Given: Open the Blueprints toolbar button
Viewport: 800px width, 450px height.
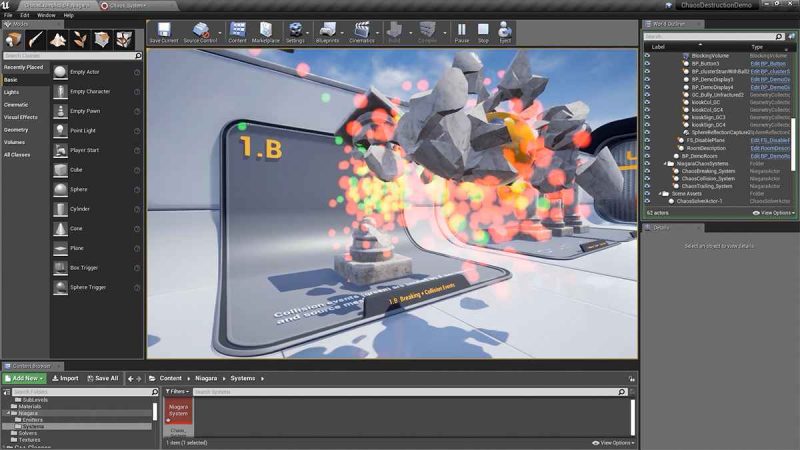Looking at the screenshot, I should point(327,33).
